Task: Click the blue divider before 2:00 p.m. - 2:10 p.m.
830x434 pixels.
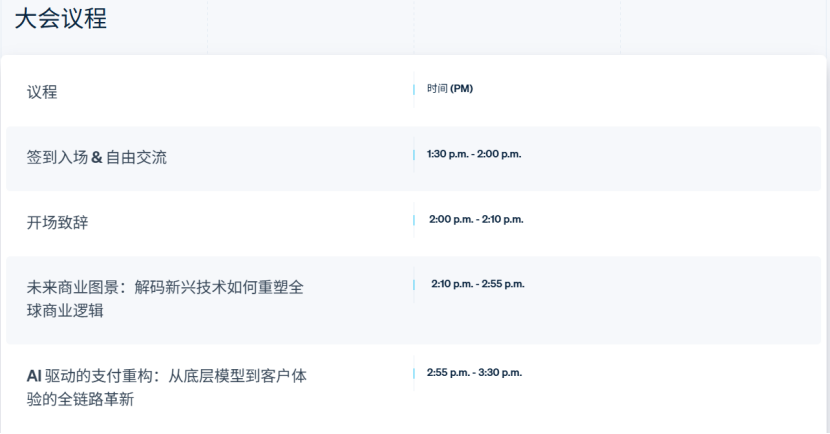Action: click(414, 220)
